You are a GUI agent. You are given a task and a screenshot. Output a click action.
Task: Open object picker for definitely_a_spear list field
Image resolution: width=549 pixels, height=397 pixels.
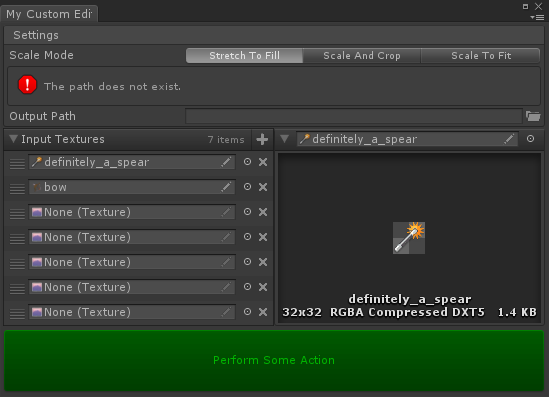tap(247, 162)
